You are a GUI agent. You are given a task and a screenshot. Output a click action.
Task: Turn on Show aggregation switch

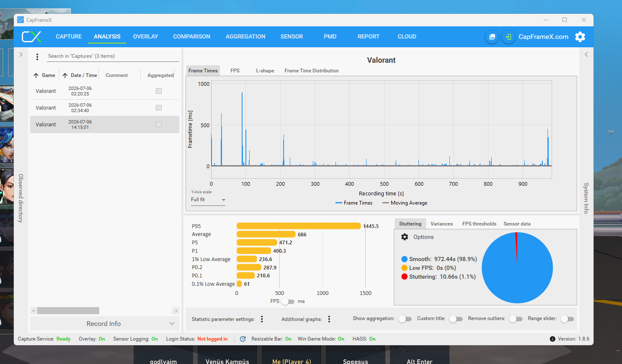(x=405, y=319)
